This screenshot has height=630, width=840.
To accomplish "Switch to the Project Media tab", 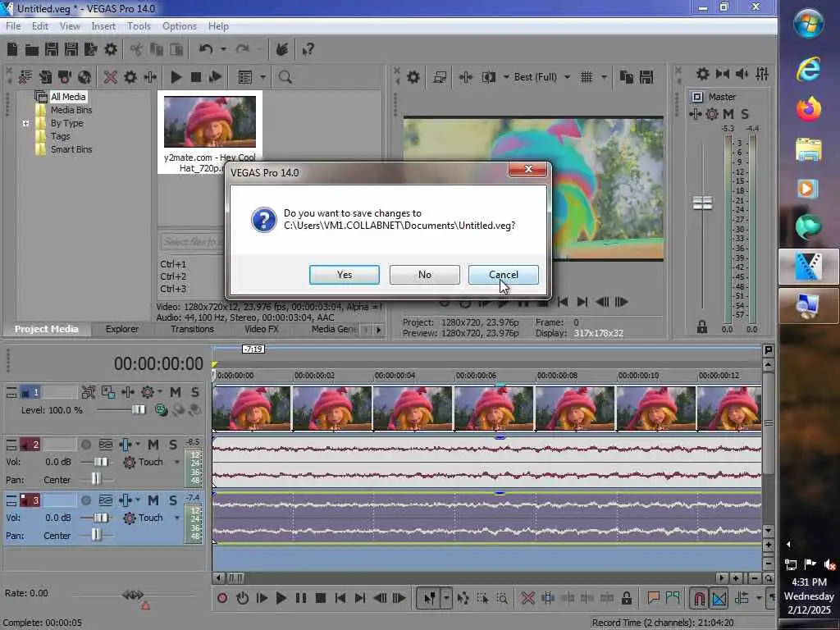I will (x=46, y=329).
